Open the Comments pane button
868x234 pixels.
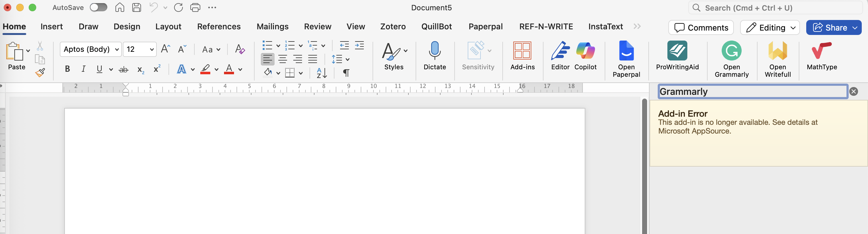(x=701, y=28)
